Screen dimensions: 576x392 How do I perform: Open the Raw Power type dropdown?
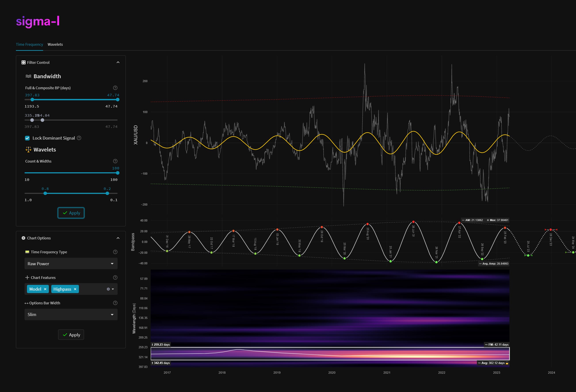71,264
